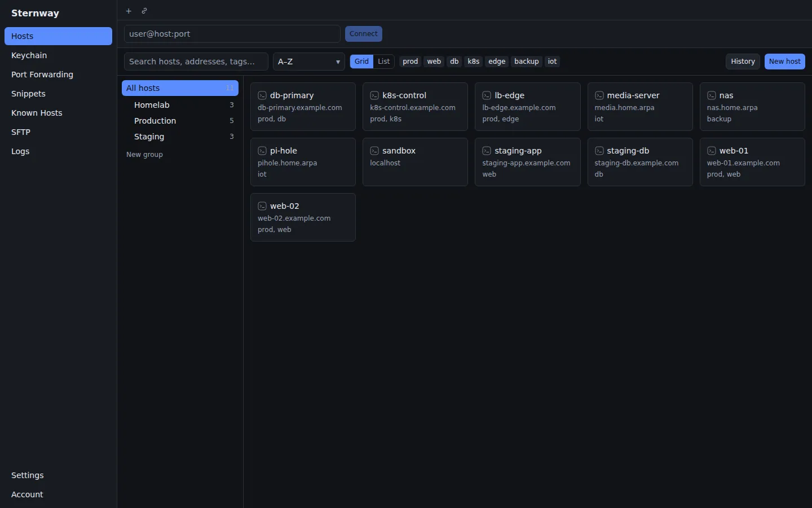The width and height of the screenshot is (812, 508).
Task: Open Known Hosts in sidebar
Action: click(x=58, y=113)
